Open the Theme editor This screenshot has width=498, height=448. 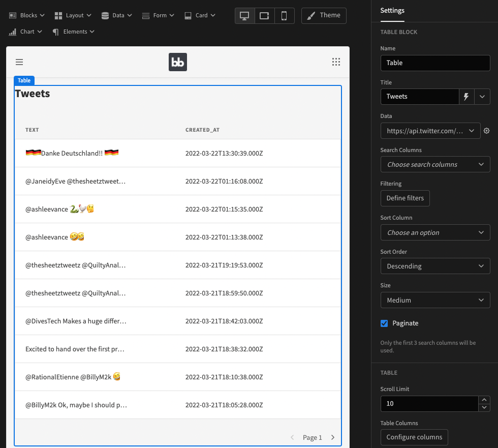click(x=324, y=16)
